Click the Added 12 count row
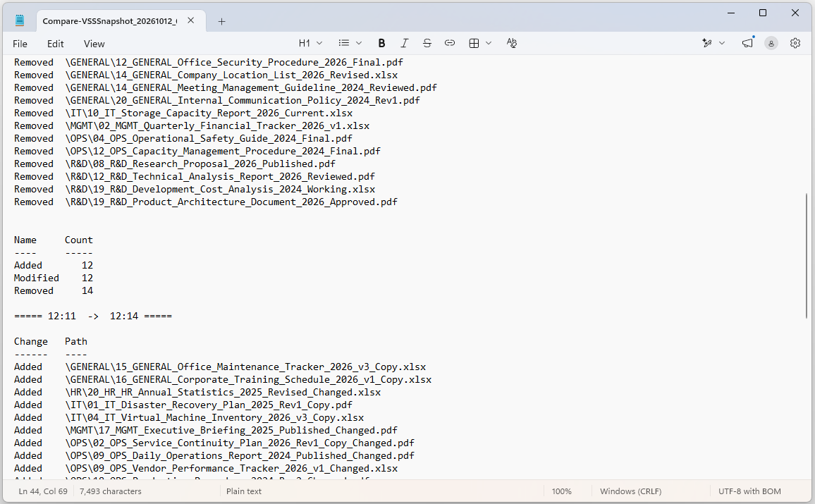The width and height of the screenshot is (815, 504). 54,266
